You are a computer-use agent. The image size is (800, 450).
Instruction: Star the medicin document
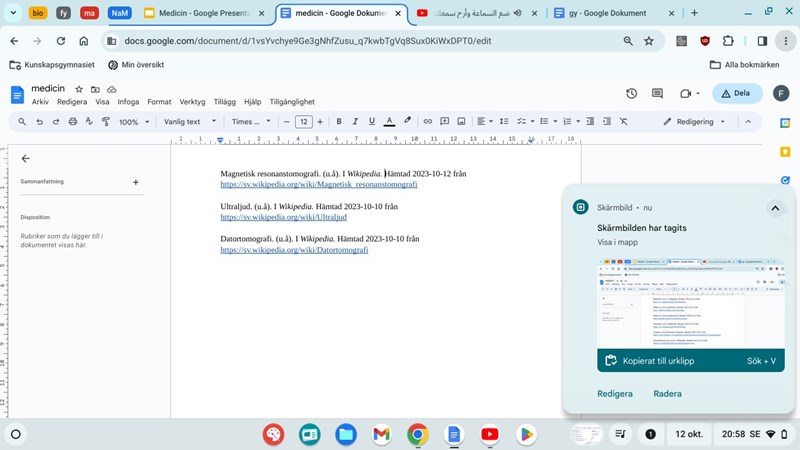(79, 89)
